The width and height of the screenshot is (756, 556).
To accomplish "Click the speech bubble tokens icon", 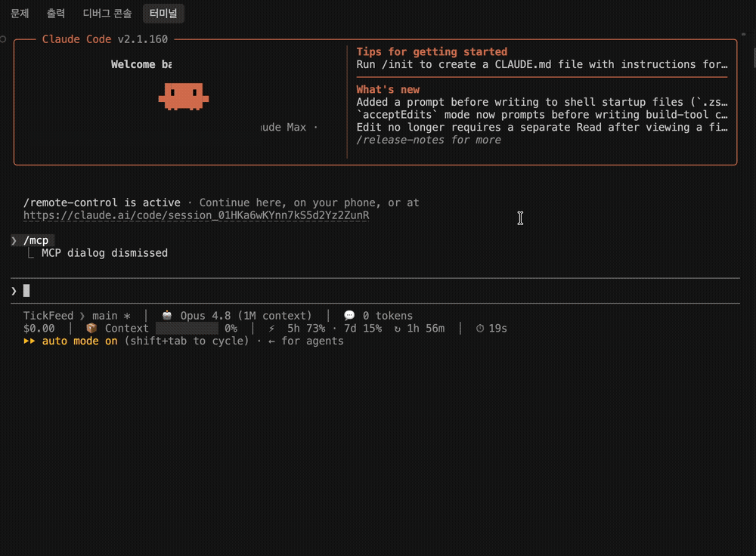I will [349, 316].
